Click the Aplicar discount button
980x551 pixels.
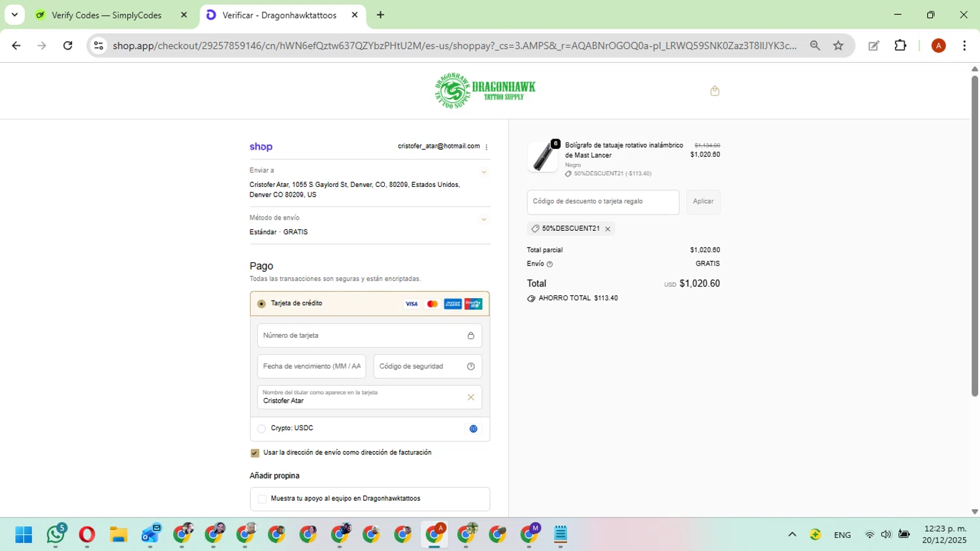click(703, 202)
